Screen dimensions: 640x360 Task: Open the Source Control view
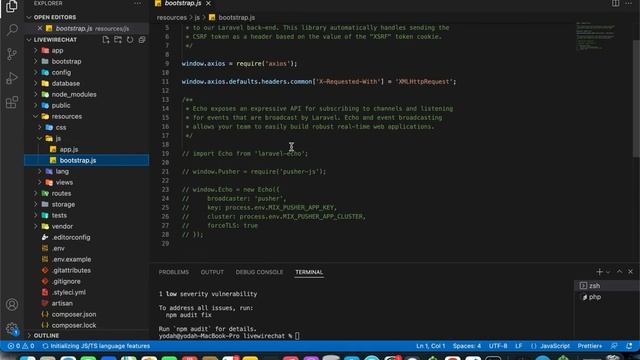(12, 54)
